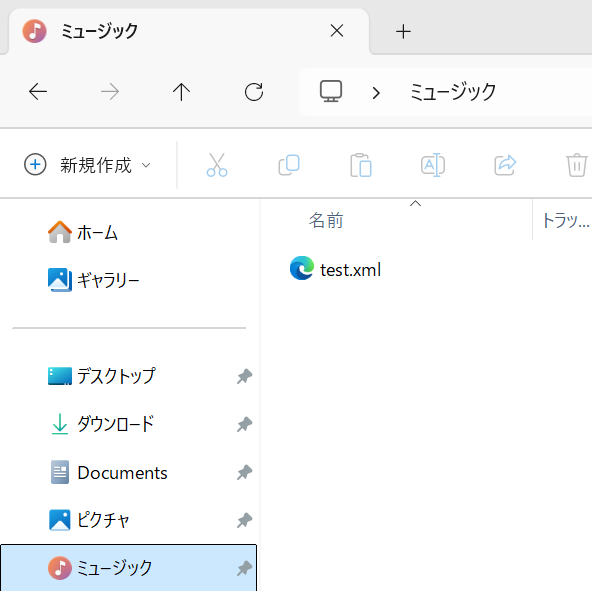The height and width of the screenshot is (591, 592).
Task: Open a new tab with plus button
Action: (403, 31)
